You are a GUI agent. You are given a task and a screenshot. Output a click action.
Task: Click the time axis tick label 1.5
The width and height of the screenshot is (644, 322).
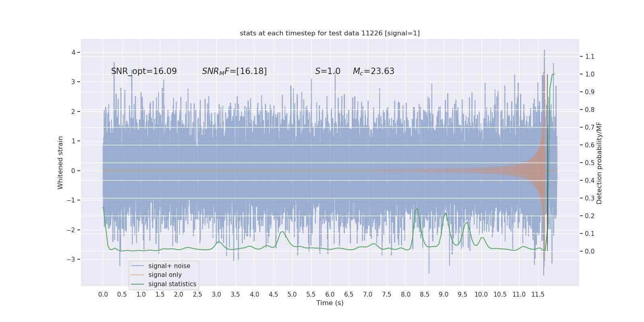point(160,294)
